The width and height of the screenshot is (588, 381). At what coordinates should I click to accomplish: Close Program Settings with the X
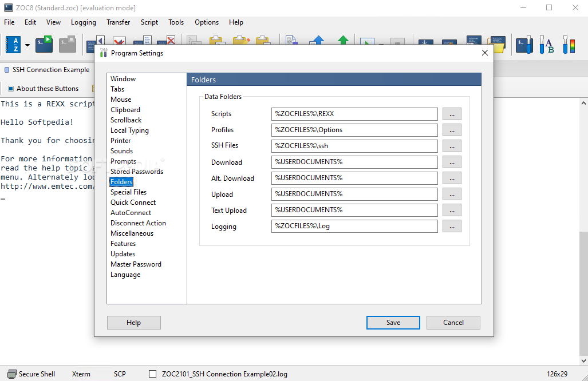484,53
